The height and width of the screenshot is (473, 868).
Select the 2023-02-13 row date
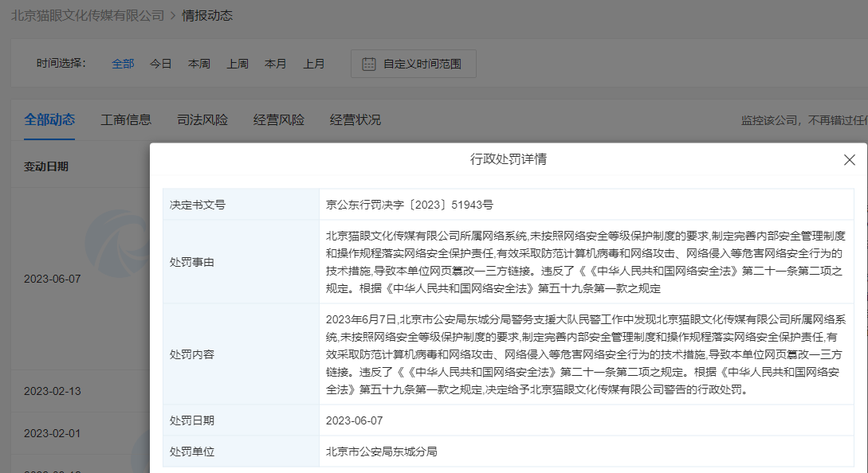coord(52,391)
